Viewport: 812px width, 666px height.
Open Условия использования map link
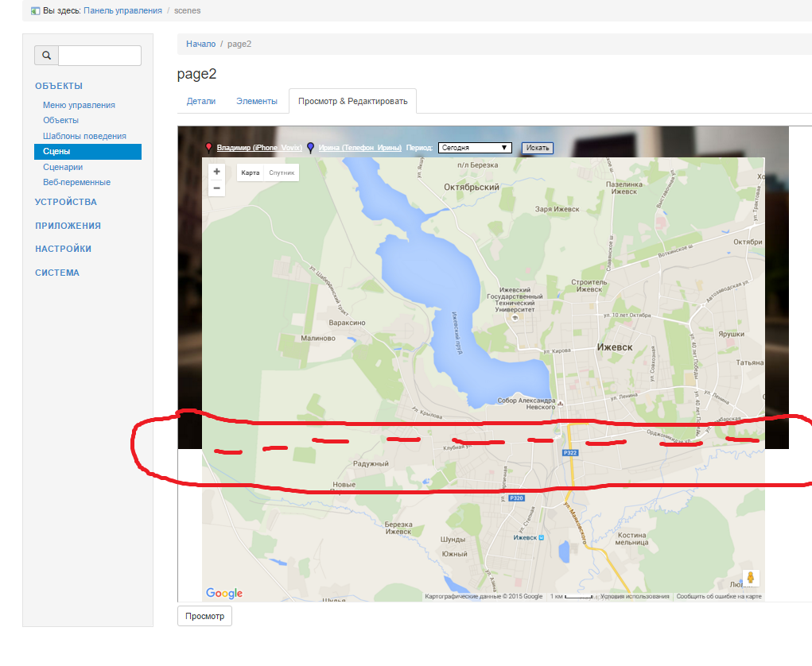(635, 597)
